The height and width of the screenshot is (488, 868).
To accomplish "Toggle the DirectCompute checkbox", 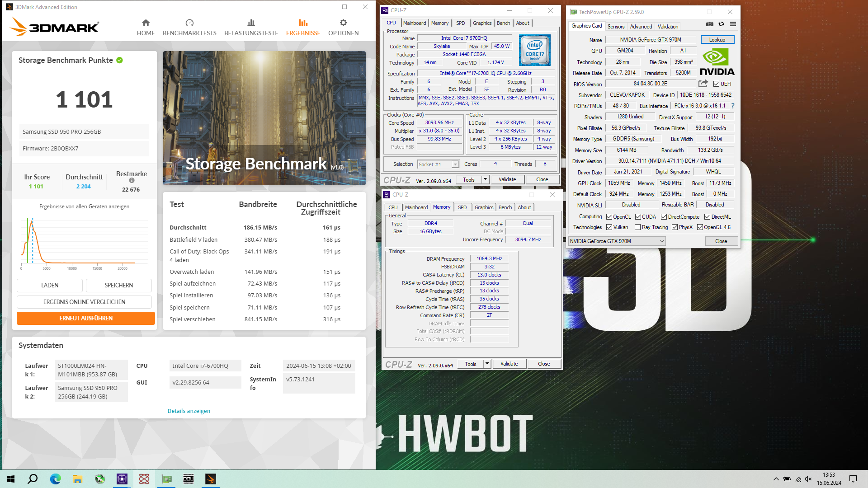I will tap(664, 217).
